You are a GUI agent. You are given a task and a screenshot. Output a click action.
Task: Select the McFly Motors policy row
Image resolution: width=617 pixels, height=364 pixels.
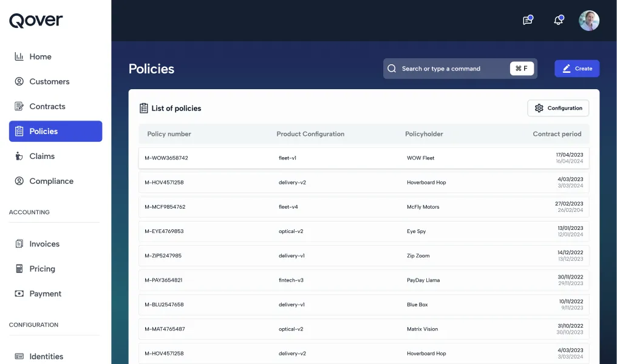point(364,207)
